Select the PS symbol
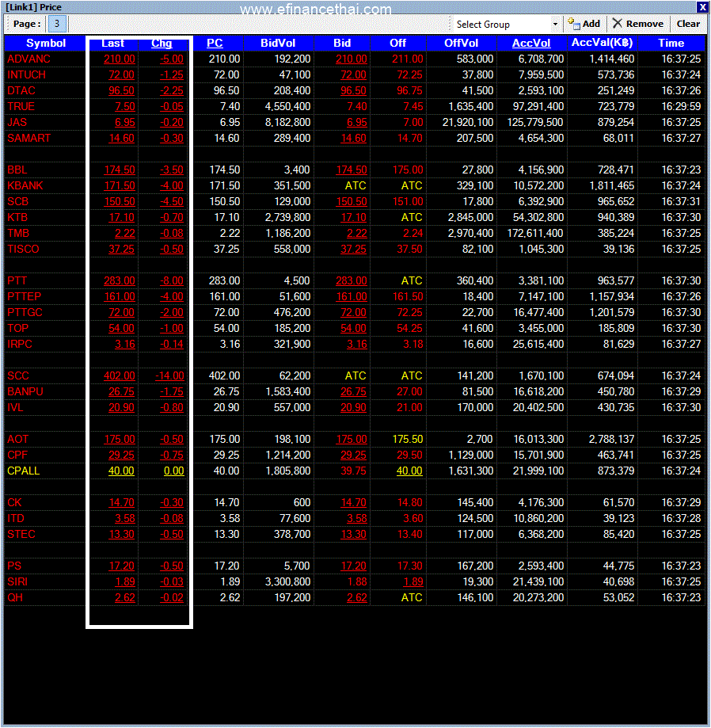 pyautogui.click(x=14, y=566)
